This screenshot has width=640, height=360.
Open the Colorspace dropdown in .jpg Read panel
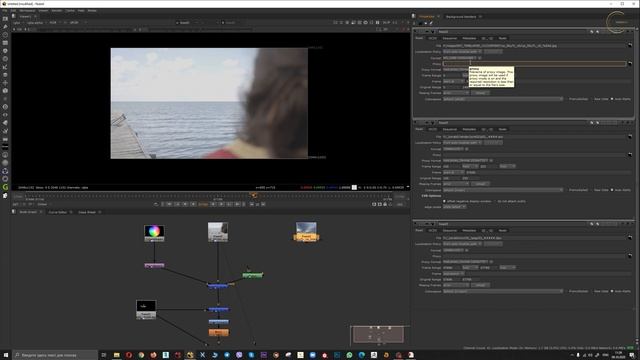[x=503, y=99]
